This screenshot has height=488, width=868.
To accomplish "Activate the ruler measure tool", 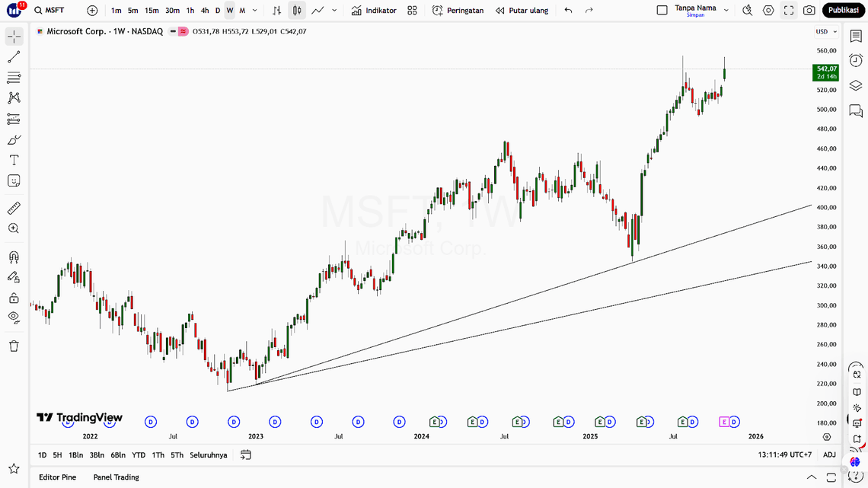I will point(14,208).
